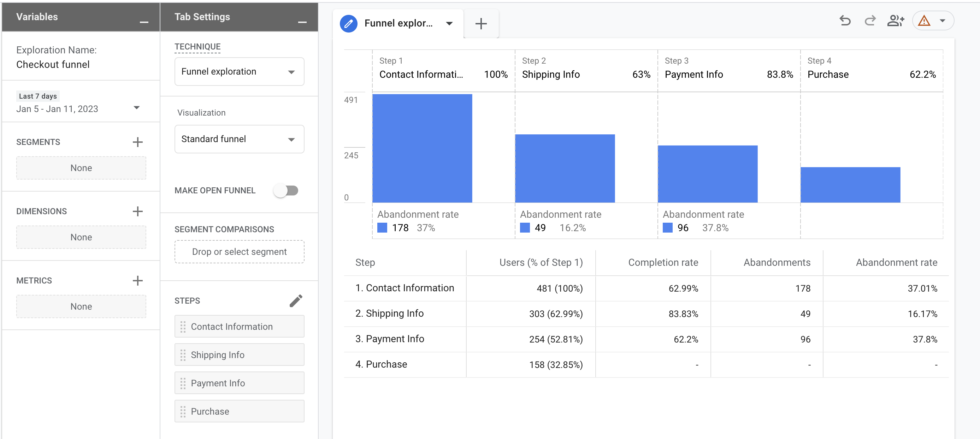Click the Step 1 Contact Information bar
Image resolution: width=980 pixels, height=439 pixels.
(422, 148)
